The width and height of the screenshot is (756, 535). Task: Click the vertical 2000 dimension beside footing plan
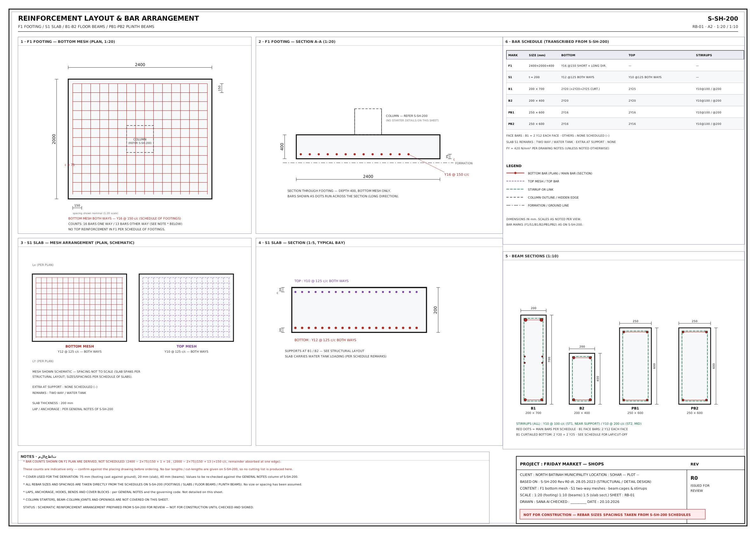click(54, 139)
